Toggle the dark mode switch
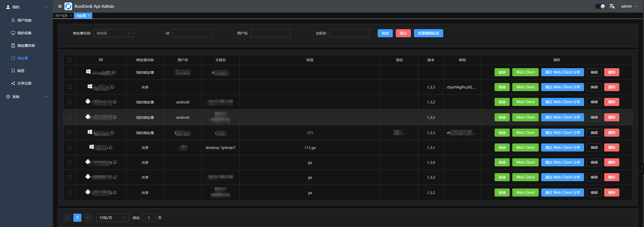The image size is (644, 227). [600, 6]
